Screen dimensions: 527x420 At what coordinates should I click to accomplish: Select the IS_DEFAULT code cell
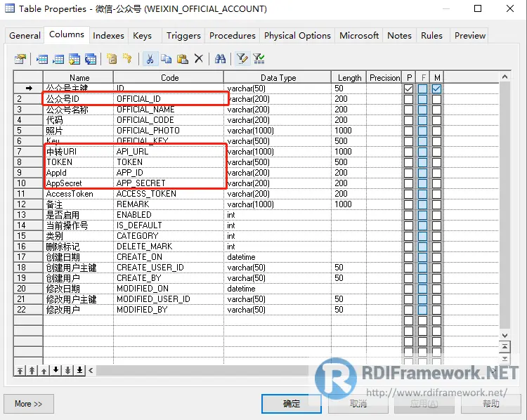tap(169, 225)
